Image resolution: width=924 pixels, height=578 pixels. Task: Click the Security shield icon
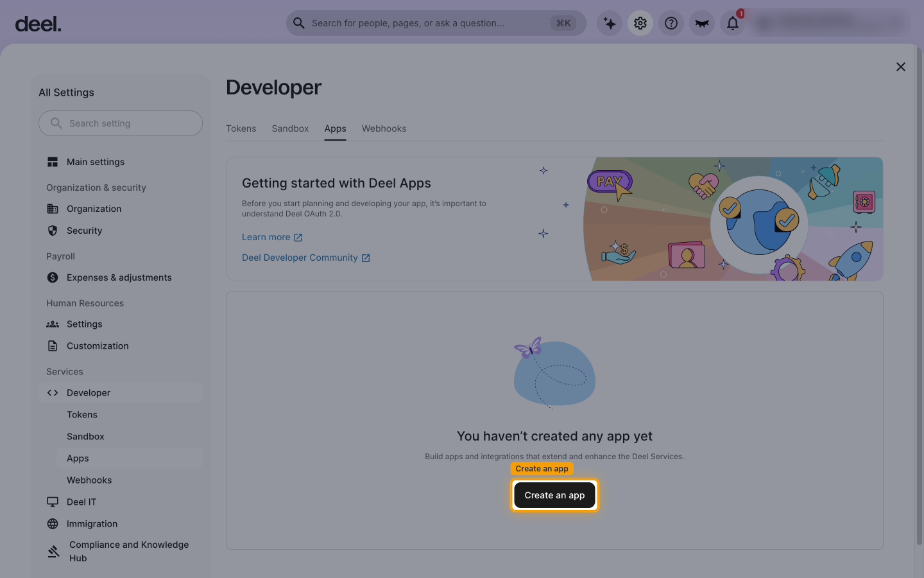point(53,231)
